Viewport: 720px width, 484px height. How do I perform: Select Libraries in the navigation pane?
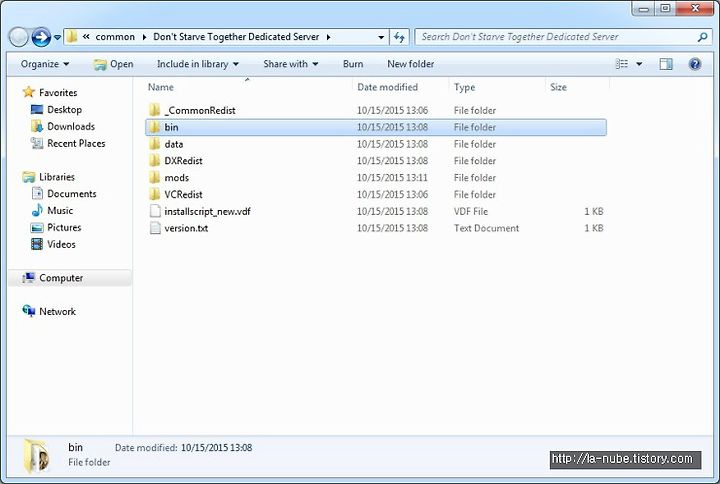point(56,177)
